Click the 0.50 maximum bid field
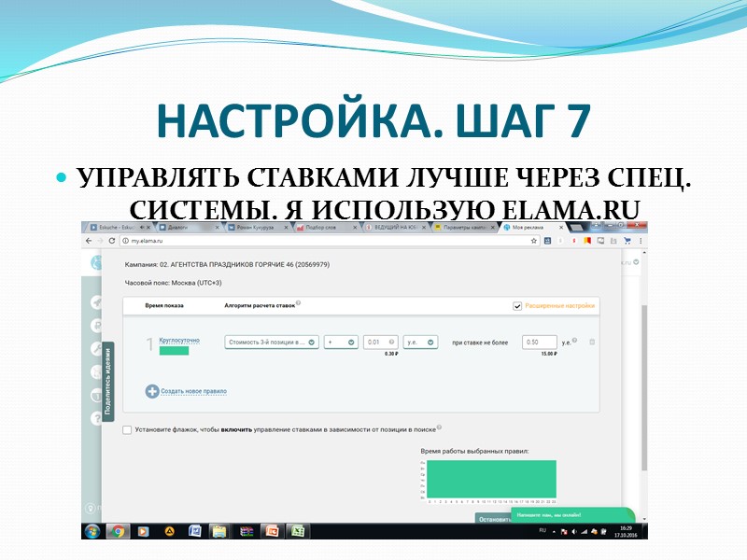This screenshot has width=747, height=560. [540, 343]
